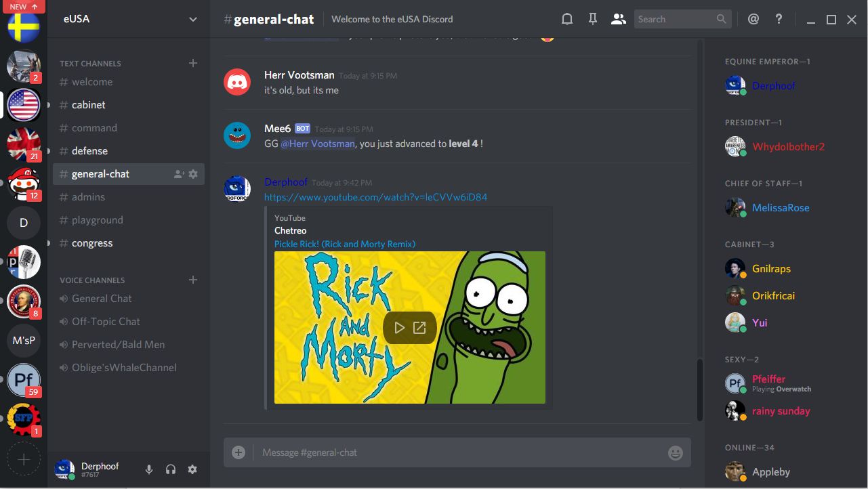Click in the Search field
This screenshot has height=489, width=868.
[x=682, y=19]
